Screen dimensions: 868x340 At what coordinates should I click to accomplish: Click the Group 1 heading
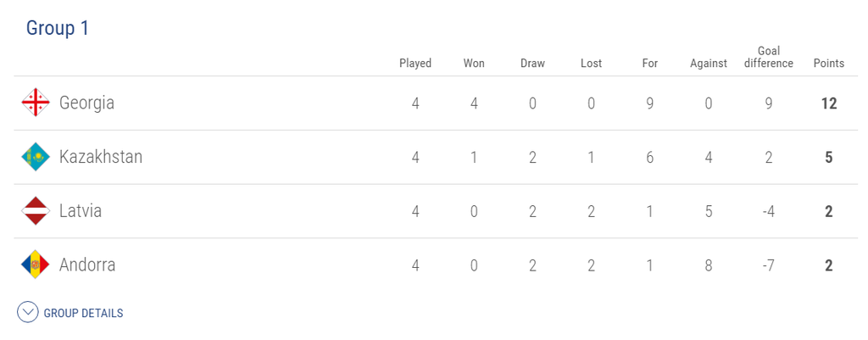point(58,28)
